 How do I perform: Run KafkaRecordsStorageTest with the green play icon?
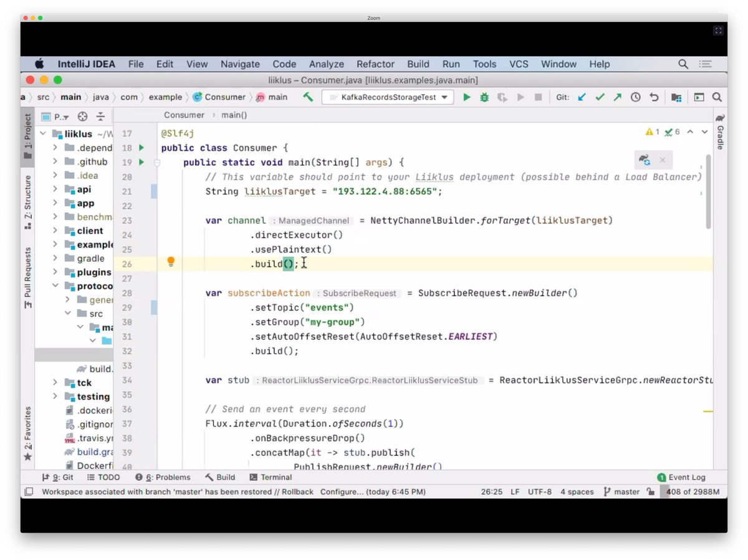[x=466, y=97]
